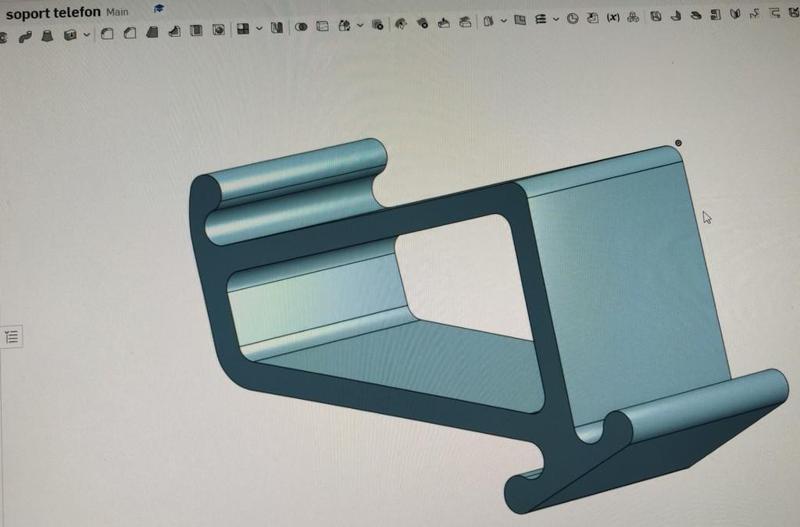Screen dimensions: 800x527
Task: Select the Plane tool
Action: click(x=520, y=20)
